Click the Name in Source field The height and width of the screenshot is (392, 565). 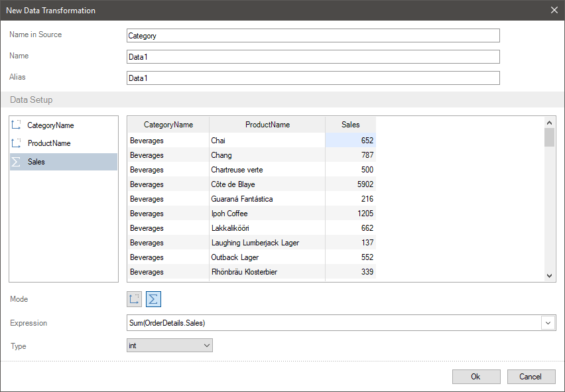click(x=313, y=36)
